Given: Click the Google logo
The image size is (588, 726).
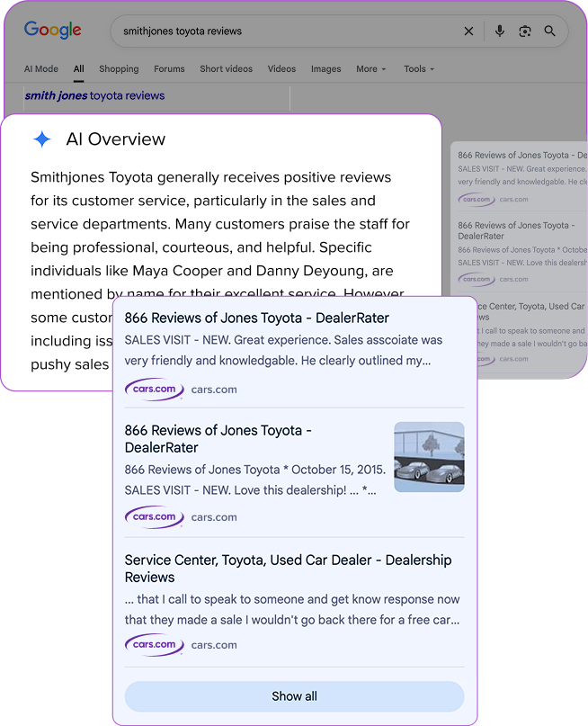Looking at the screenshot, I should coord(52,30).
